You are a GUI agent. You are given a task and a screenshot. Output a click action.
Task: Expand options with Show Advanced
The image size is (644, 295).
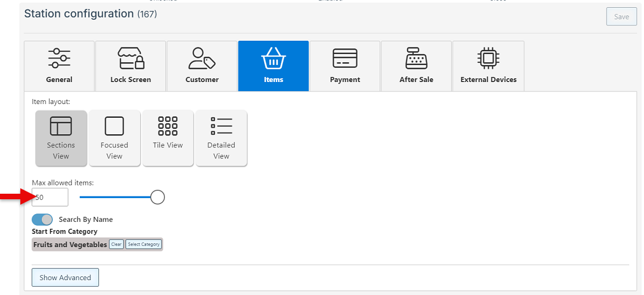[65, 278]
